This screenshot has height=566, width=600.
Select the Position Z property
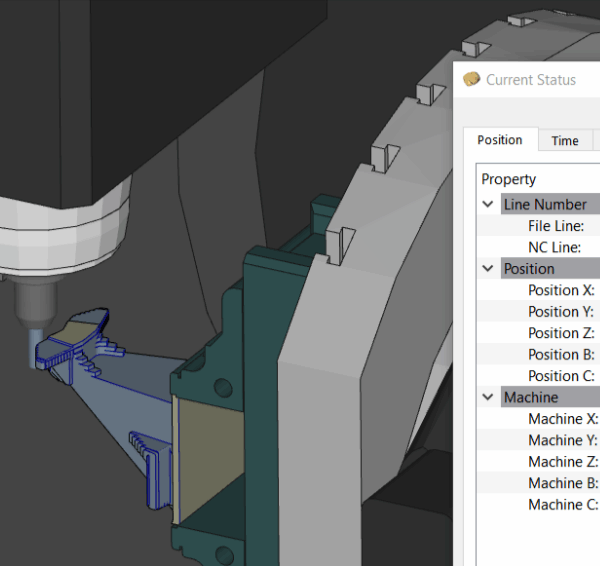560,333
